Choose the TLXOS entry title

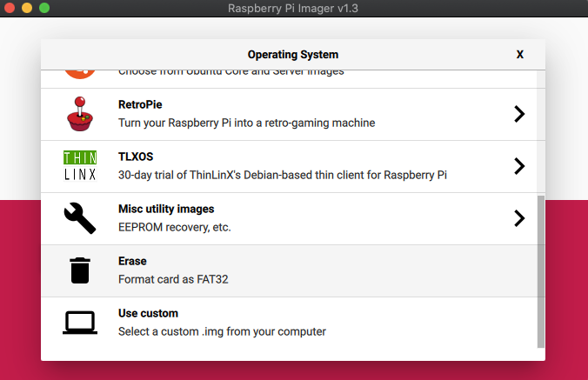135,157
